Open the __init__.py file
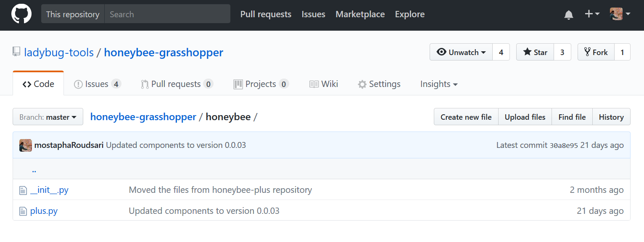Image resolution: width=644 pixels, height=242 pixels. click(x=49, y=190)
